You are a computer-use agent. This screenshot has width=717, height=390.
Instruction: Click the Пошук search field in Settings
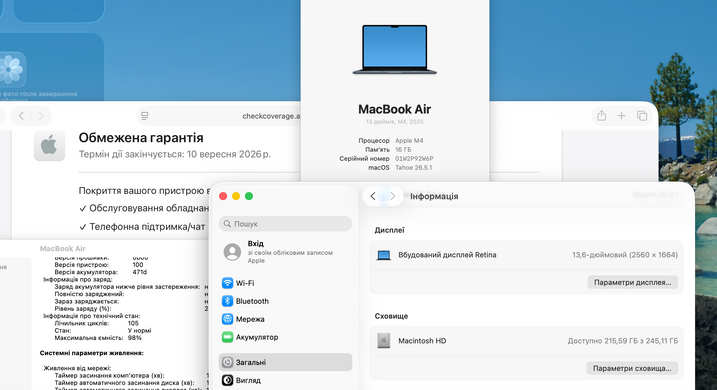pyautogui.click(x=285, y=224)
